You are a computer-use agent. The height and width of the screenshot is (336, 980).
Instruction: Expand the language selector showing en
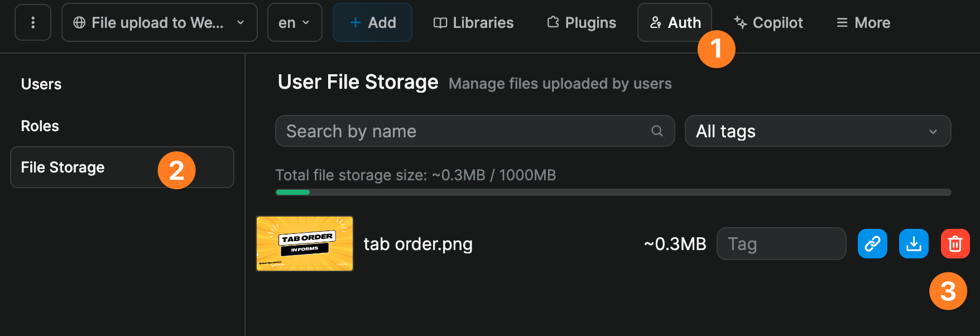pyautogui.click(x=295, y=22)
